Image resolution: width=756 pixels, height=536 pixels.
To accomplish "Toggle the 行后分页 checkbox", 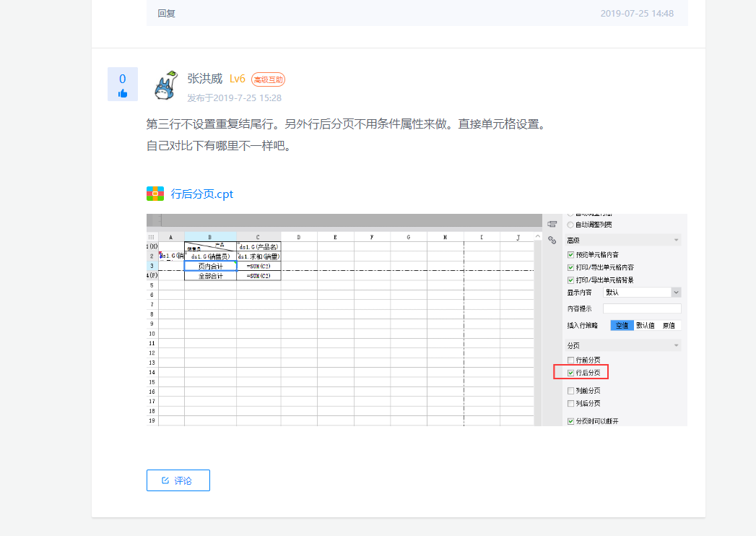I will coord(572,373).
